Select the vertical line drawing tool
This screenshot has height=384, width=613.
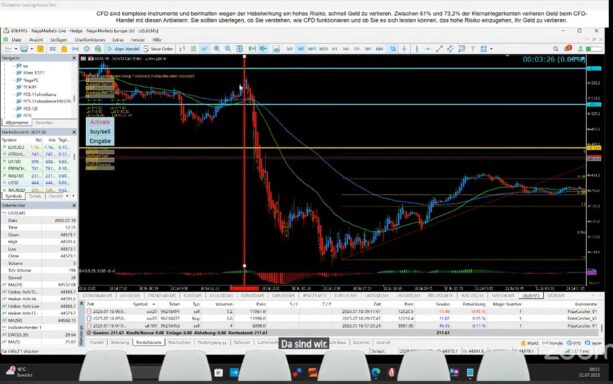pyautogui.click(x=417, y=49)
